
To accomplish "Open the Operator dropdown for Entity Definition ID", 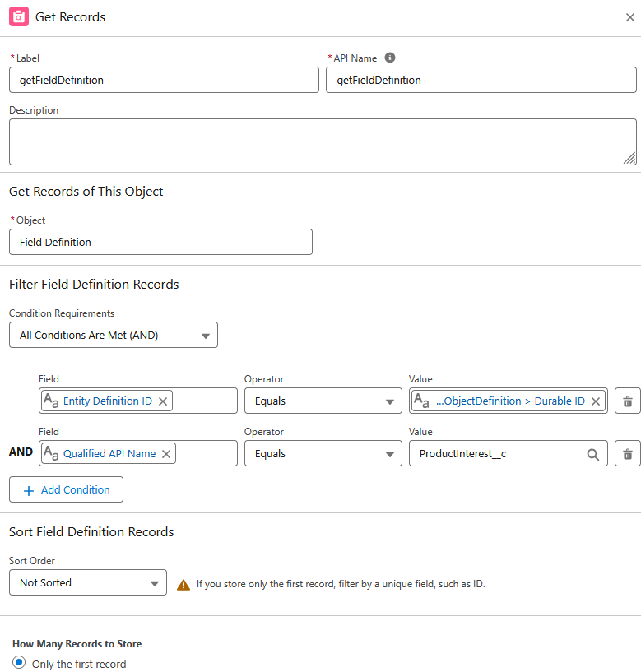I will tap(323, 401).
